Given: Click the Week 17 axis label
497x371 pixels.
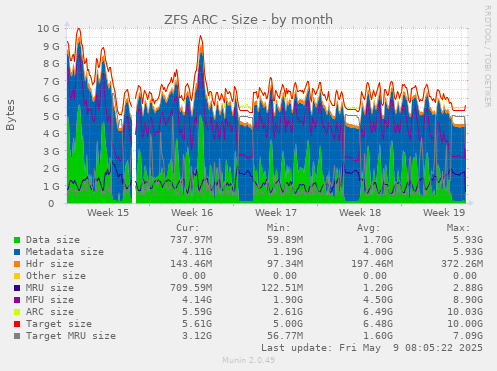Looking at the screenshot, I should [x=276, y=213].
